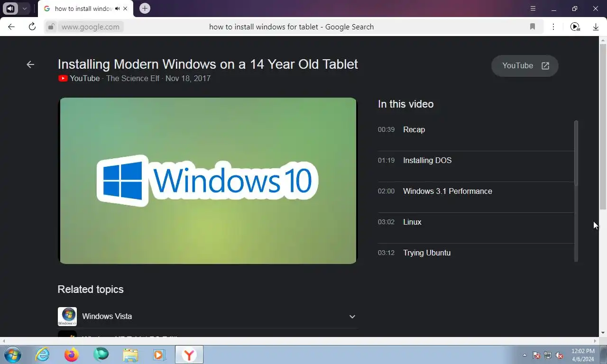Screen dimensions: 607x364
Task: Reload the page with the refresh icon
Action: 32,27
